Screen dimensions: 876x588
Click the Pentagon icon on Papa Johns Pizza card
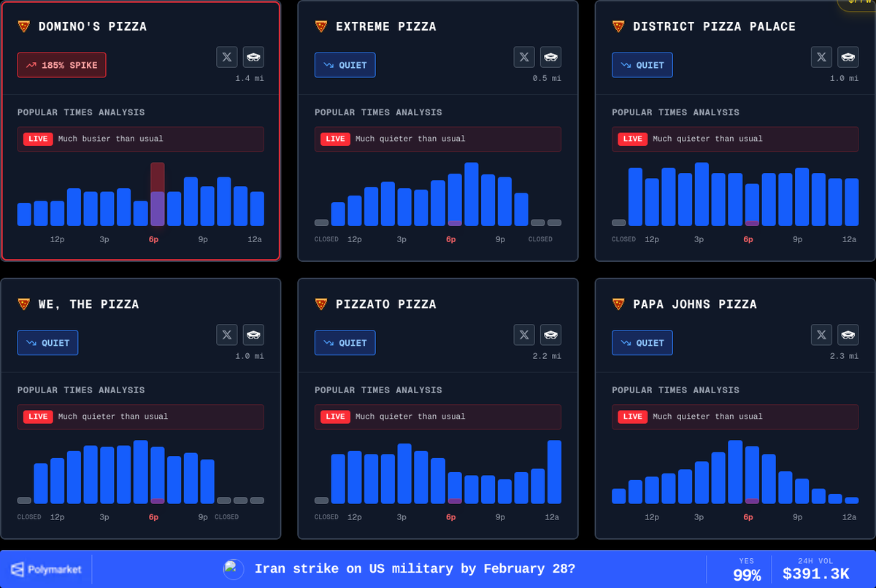pyautogui.click(x=848, y=335)
